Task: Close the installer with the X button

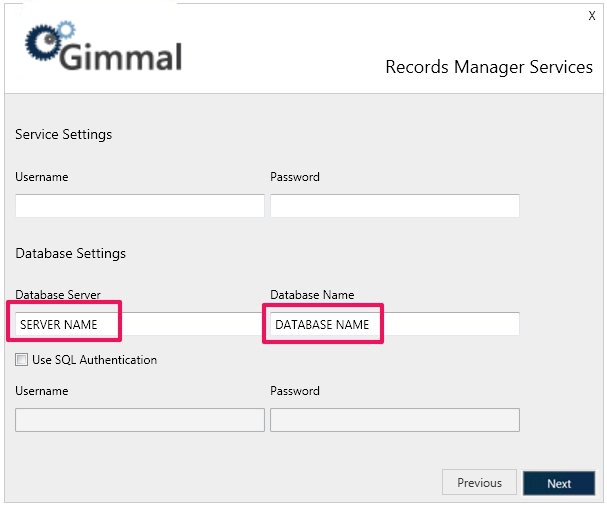Action: [x=592, y=16]
